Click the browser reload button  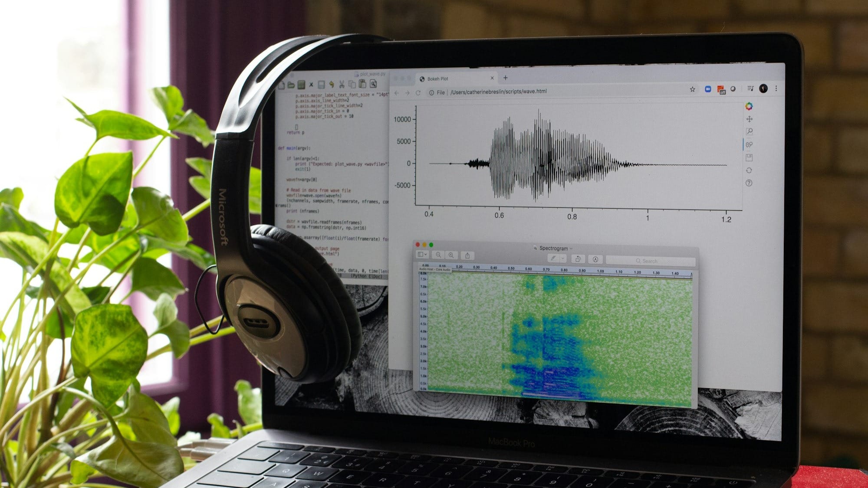coord(418,92)
